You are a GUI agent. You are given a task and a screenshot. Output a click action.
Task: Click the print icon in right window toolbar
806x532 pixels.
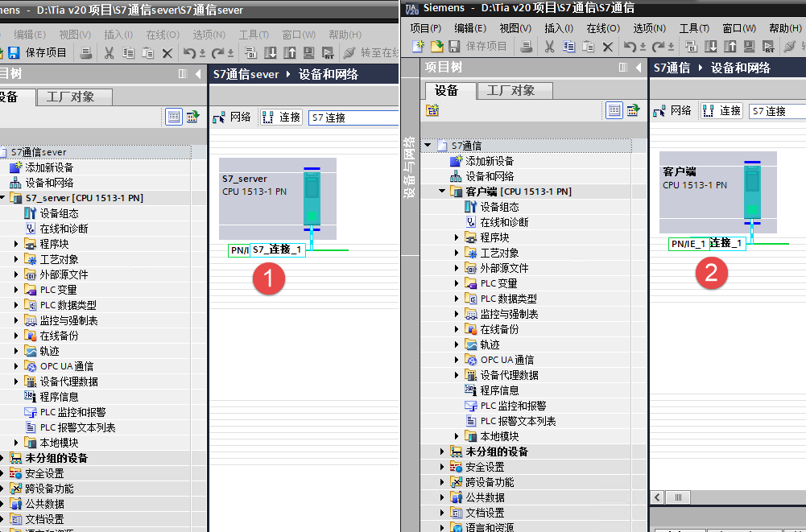(526, 47)
